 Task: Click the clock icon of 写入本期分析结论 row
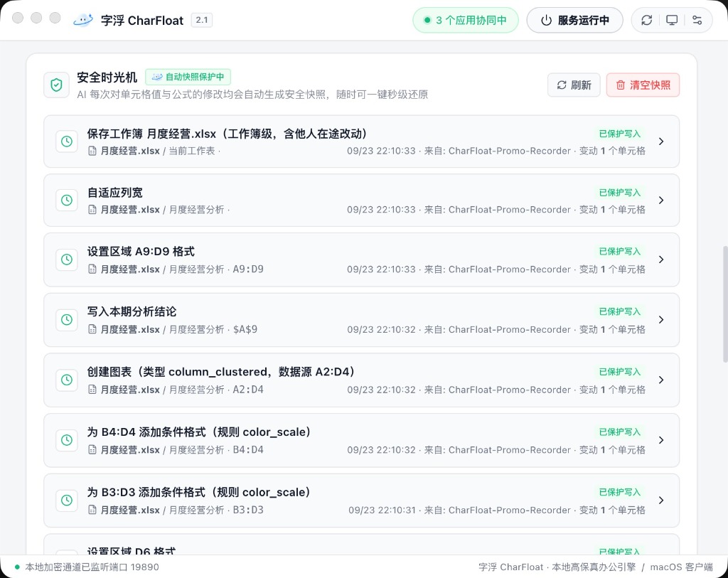[67, 319]
